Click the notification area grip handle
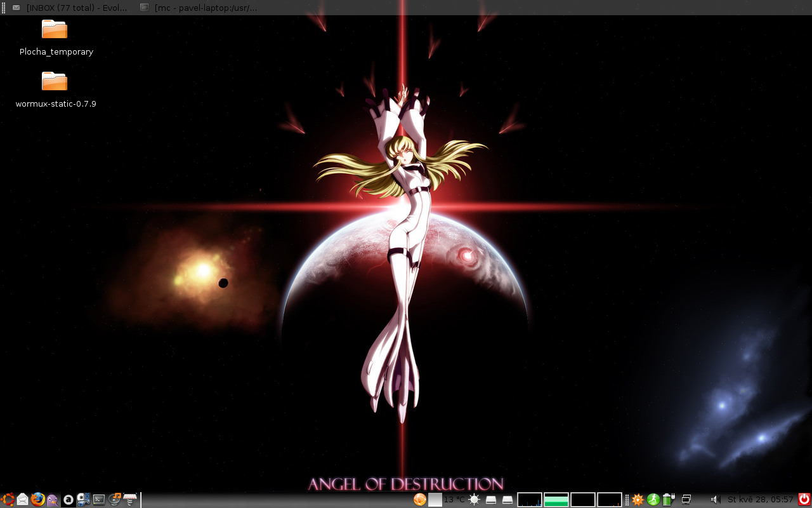 627,500
